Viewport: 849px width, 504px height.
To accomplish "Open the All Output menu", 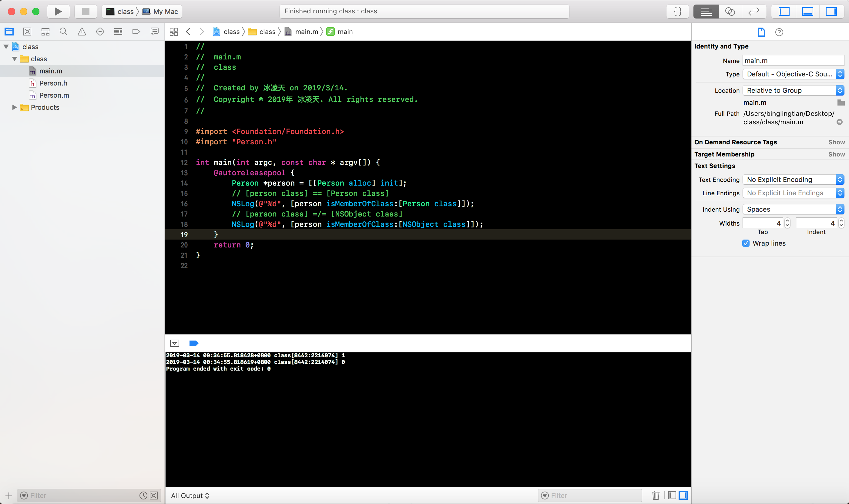I will pos(190,496).
